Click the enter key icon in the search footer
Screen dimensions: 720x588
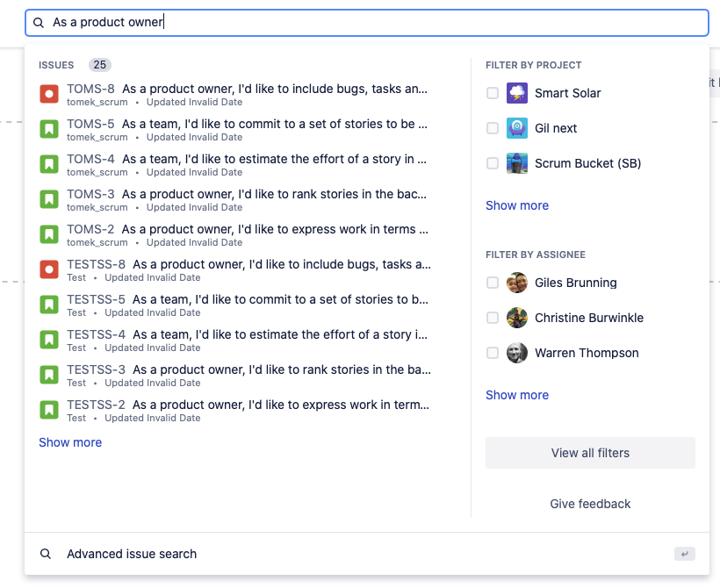click(x=685, y=554)
